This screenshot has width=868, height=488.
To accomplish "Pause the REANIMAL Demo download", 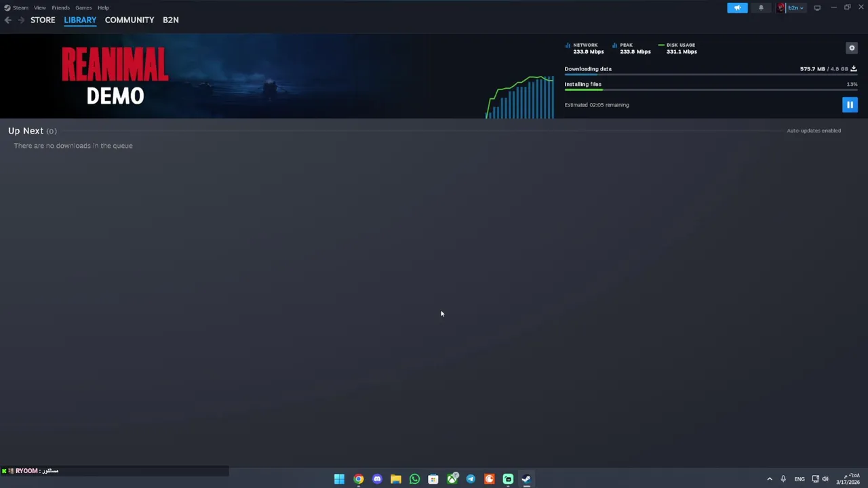I will tap(850, 104).
